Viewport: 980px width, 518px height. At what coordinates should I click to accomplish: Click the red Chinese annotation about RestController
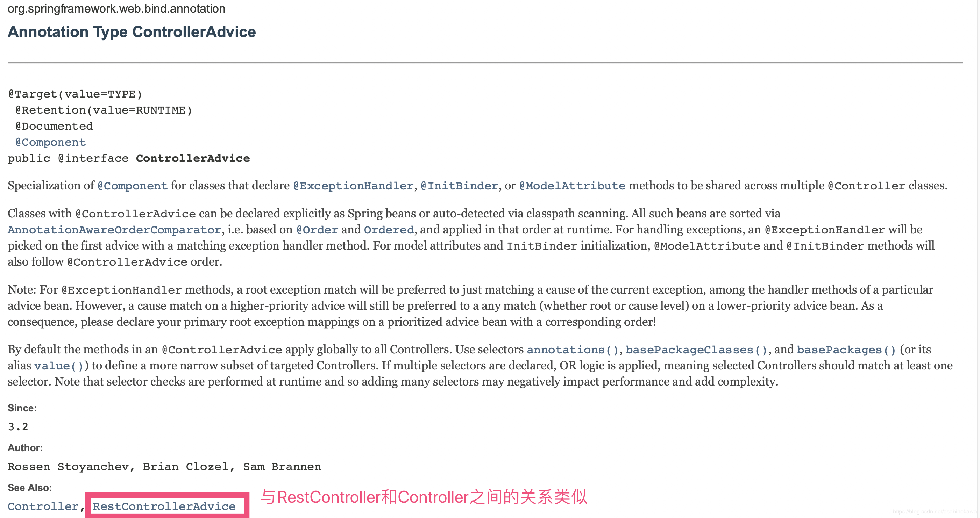click(424, 497)
